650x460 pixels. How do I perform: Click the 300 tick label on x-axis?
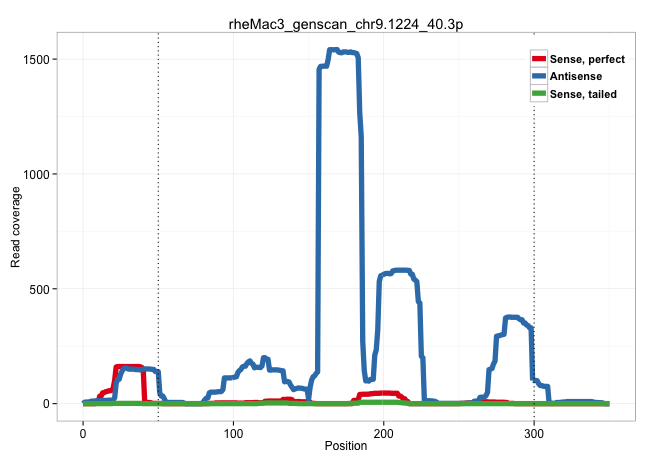534,431
